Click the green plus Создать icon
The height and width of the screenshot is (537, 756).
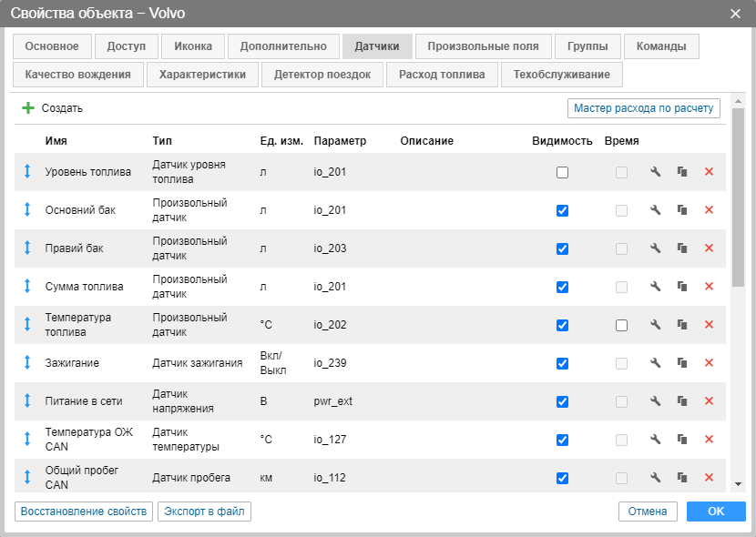[28, 108]
